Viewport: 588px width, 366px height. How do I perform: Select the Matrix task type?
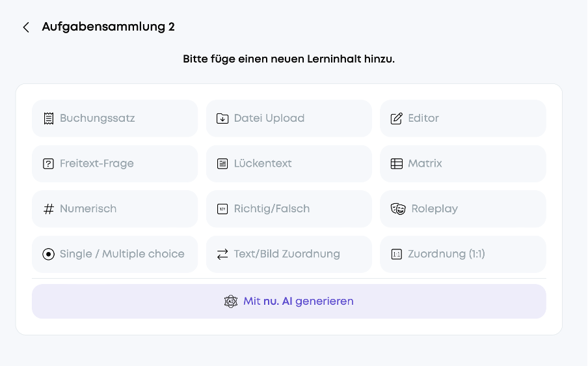point(462,163)
